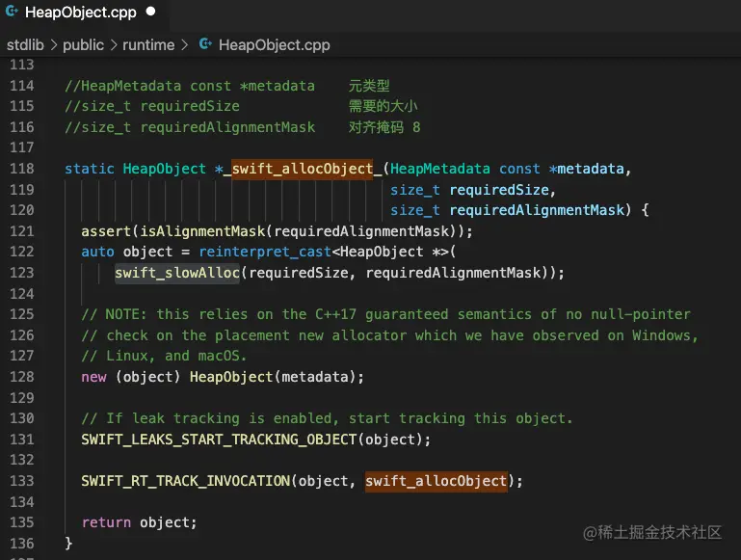This screenshot has height=560, width=741.
Task: Click reinterpret_cast on line 122
Action: (265, 252)
